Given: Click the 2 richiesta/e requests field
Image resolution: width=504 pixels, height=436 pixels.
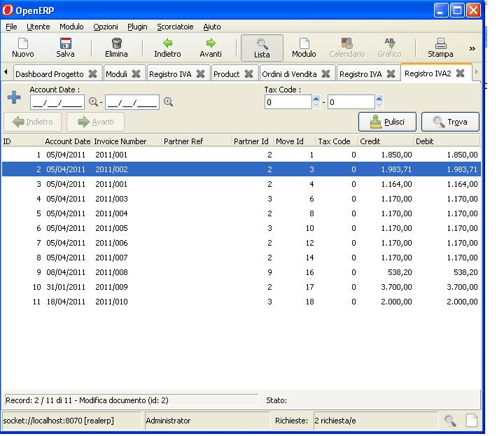Looking at the screenshot, I should 375,421.
